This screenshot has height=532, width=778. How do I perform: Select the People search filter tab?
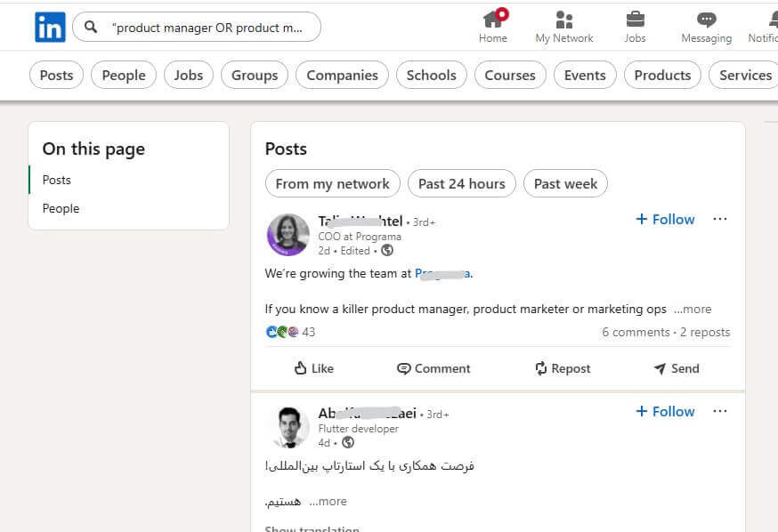click(124, 75)
